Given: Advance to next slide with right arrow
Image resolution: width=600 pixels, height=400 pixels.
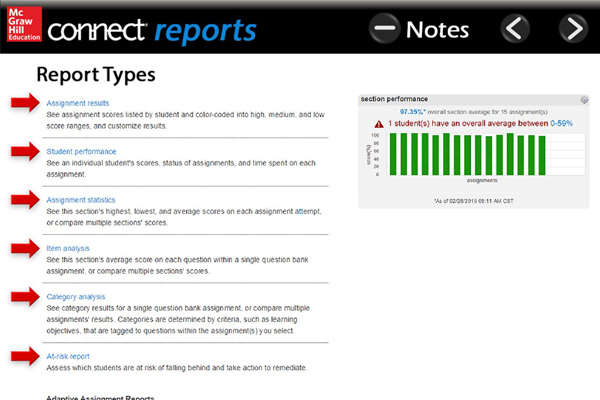Looking at the screenshot, I should [x=573, y=28].
